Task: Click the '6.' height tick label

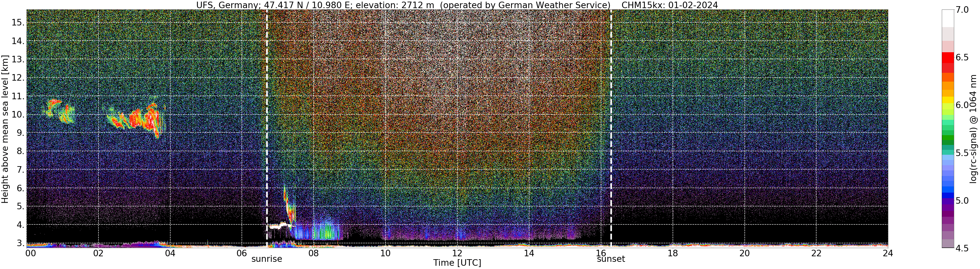Action: point(21,188)
